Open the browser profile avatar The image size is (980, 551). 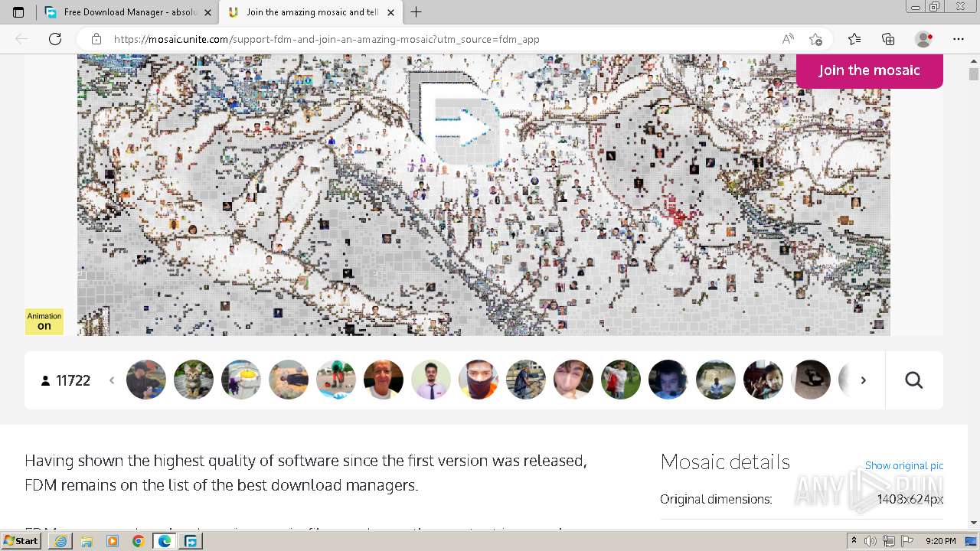923,39
